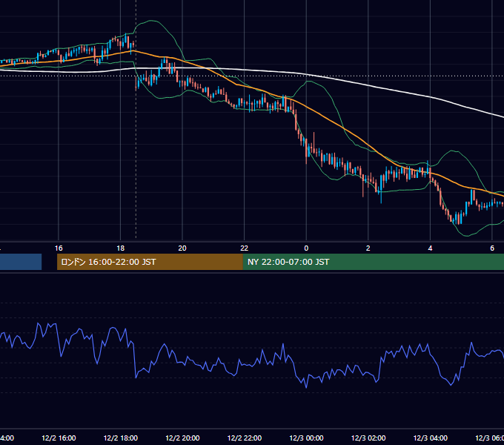Click the 12/2 20:00 date label
The image size is (504, 445).
coord(182,438)
